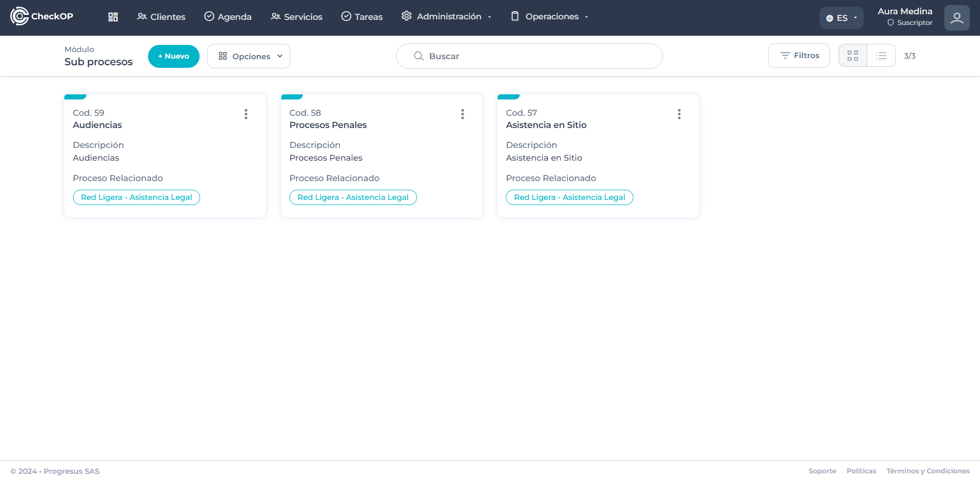This screenshot has width=980, height=482.
Task: Click the Buscar search field
Action: click(x=529, y=56)
